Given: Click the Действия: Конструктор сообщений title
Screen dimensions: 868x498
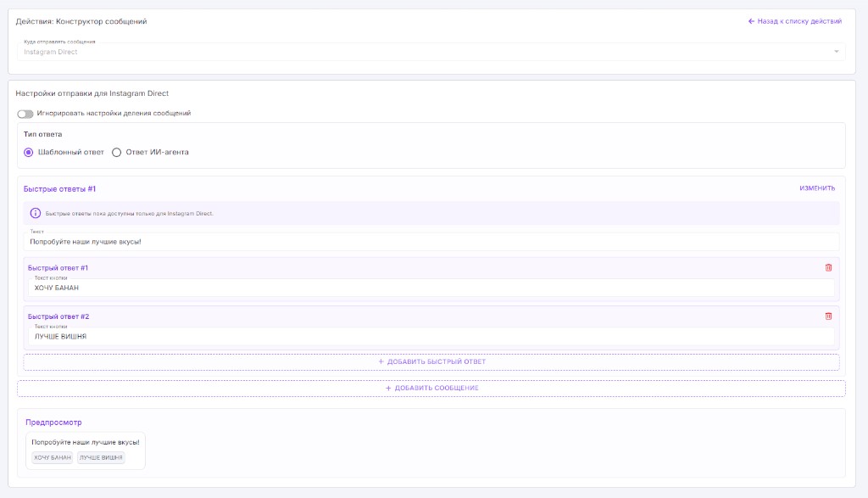Looking at the screenshot, I should coord(81,21).
